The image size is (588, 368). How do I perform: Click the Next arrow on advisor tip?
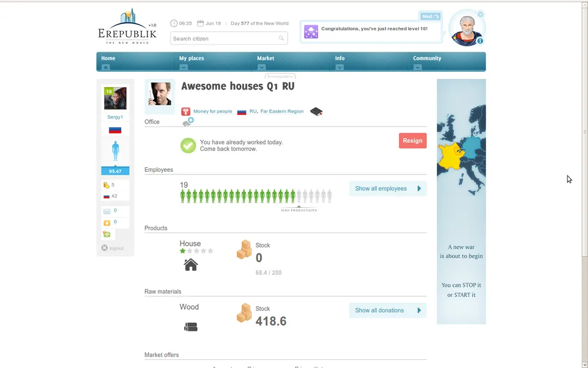[x=430, y=16]
